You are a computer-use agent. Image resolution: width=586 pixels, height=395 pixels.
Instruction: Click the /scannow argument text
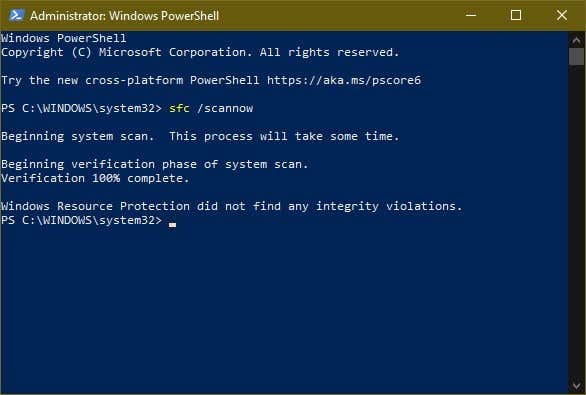pyautogui.click(x=225, y=108)
